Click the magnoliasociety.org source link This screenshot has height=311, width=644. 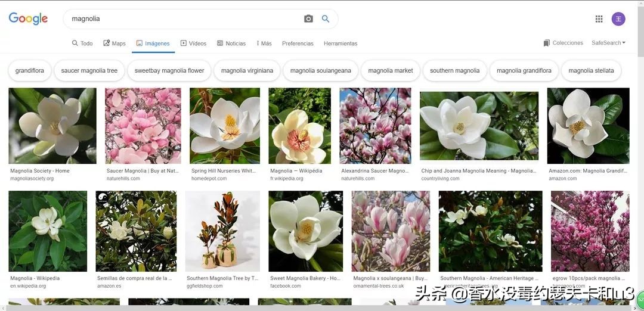pyautogui.click(x=32, y=179)
